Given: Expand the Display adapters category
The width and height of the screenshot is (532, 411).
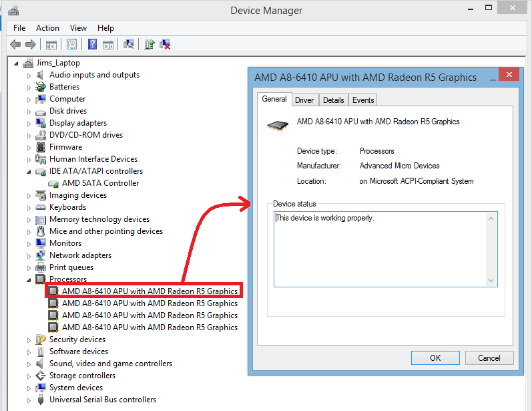Looking at the screenshot, I should coord(29,124).
